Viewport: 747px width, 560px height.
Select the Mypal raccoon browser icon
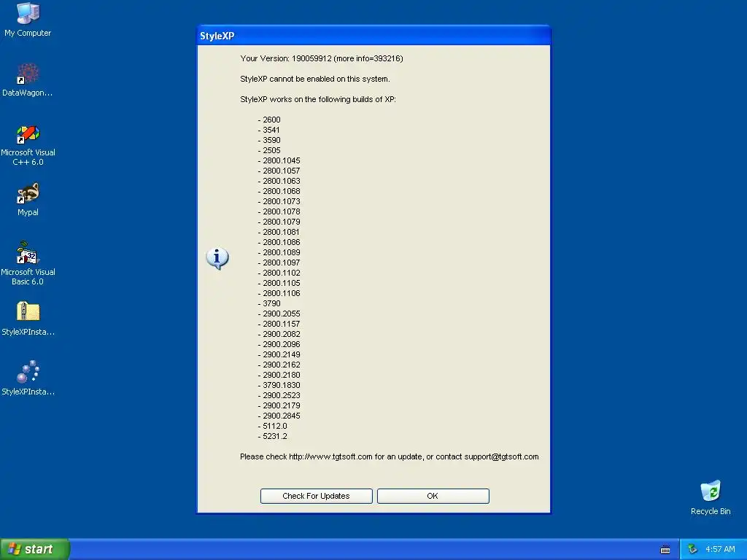pos(28,199)
